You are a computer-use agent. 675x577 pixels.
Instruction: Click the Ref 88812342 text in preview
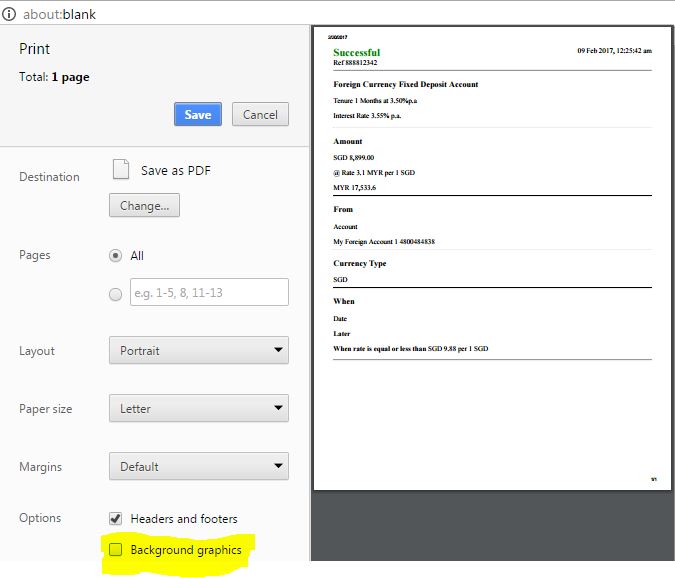click(x=355, y=62)
